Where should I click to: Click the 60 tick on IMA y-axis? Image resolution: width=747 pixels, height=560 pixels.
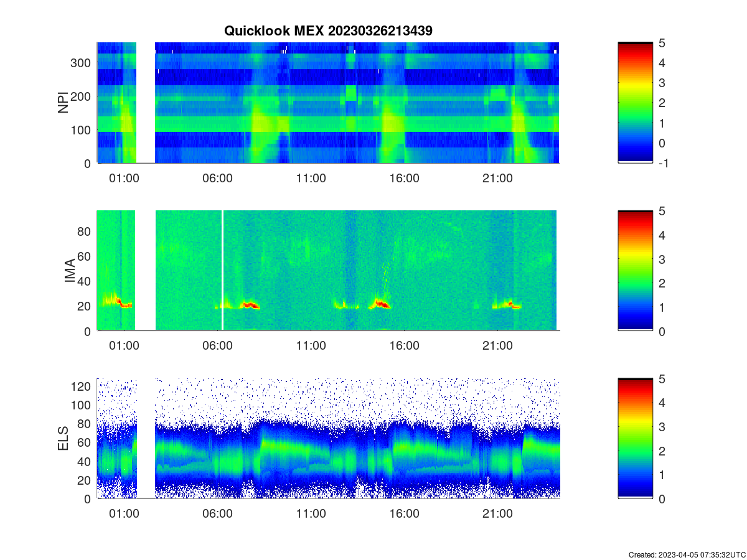coord(85,256)
